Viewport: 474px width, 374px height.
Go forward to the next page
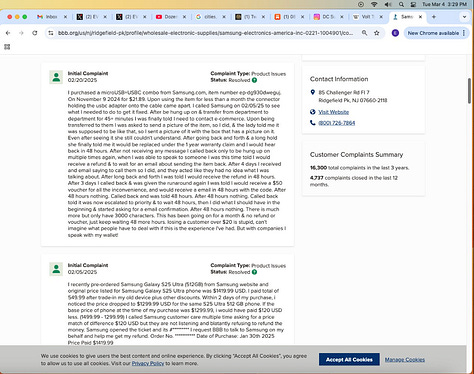click(21, 33)
